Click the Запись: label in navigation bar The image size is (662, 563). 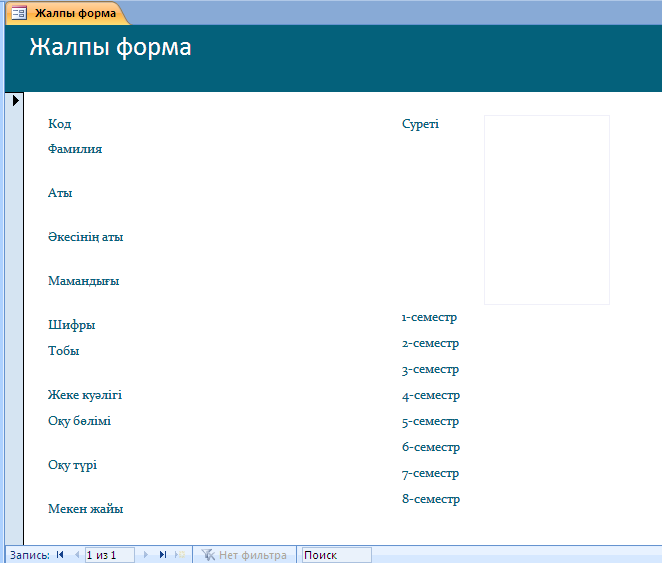[x=30, y=555]
